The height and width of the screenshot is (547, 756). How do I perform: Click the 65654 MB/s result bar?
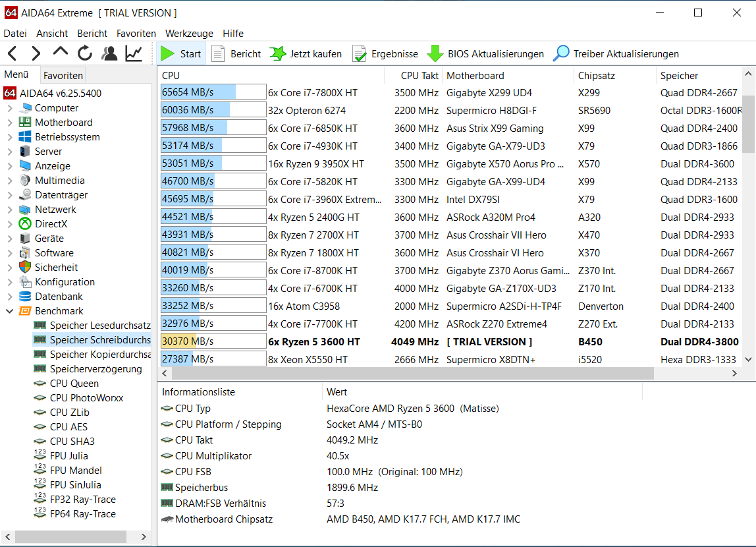213,92
